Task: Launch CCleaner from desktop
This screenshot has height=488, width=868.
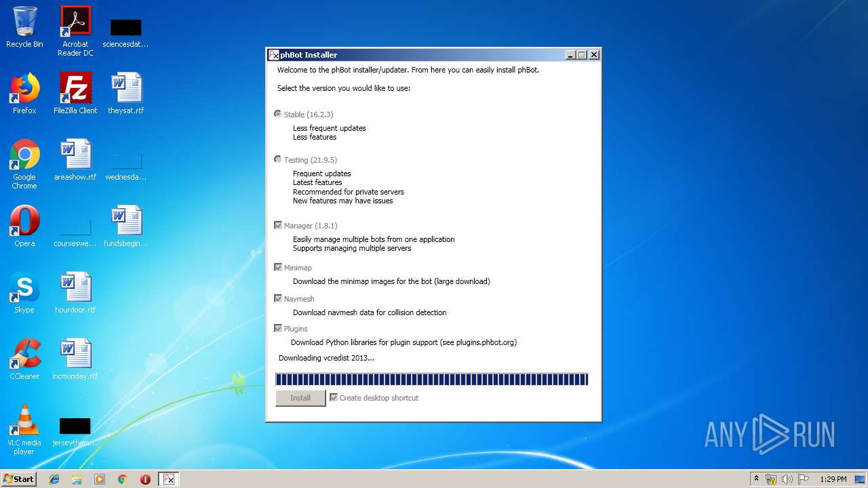Action: (24, 359)
